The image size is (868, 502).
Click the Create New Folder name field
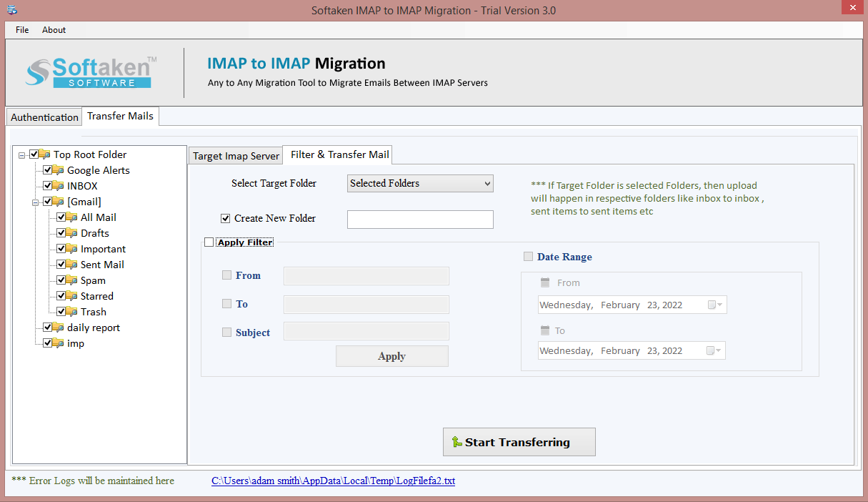420,220
